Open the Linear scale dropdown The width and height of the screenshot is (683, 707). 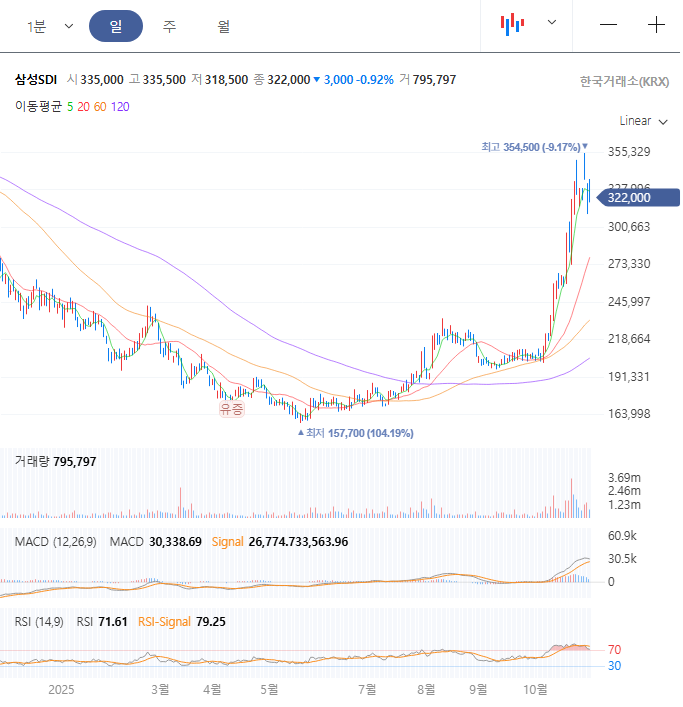click(x=643, y=121)
